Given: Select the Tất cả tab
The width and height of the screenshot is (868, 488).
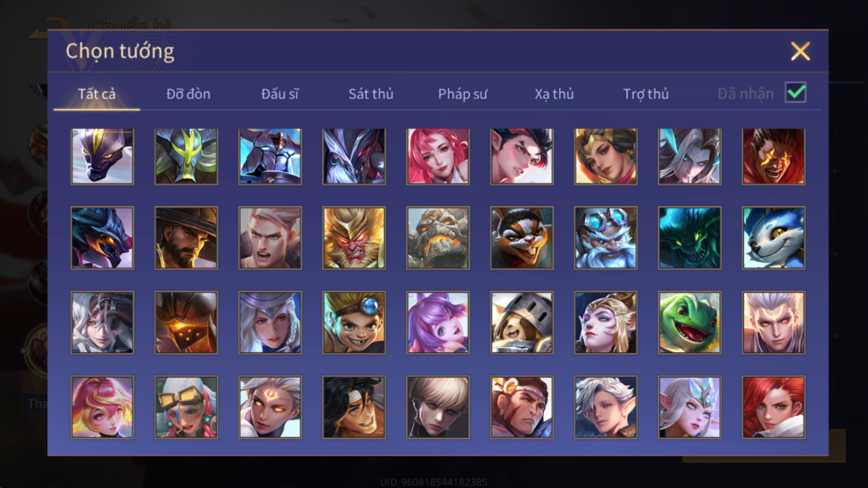Looking at the screenshot, I should [96, 94].
